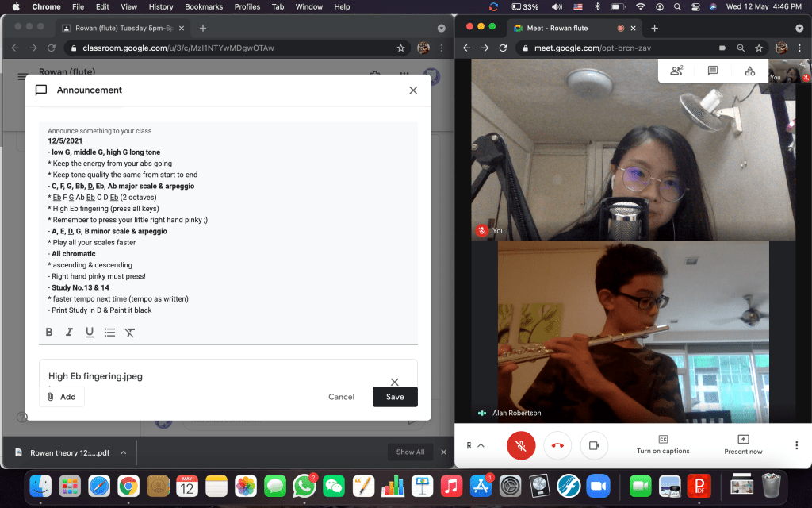Screen dimensions: 812x508
Task: Insert a bulleted list
Action: tap(109, 333)
